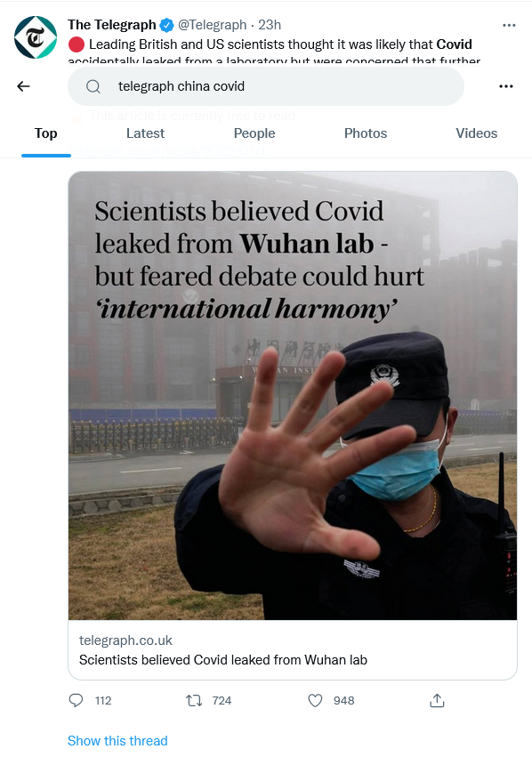The width and height of the screenshot is (532, 757).
Task: Like the tweet with the heart icon
Action: pos(315,700)
